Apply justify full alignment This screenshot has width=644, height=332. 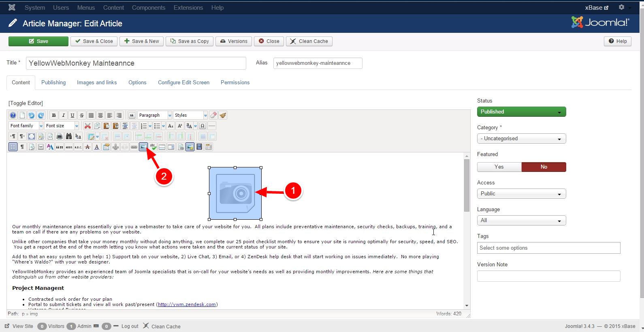[91, 115]
